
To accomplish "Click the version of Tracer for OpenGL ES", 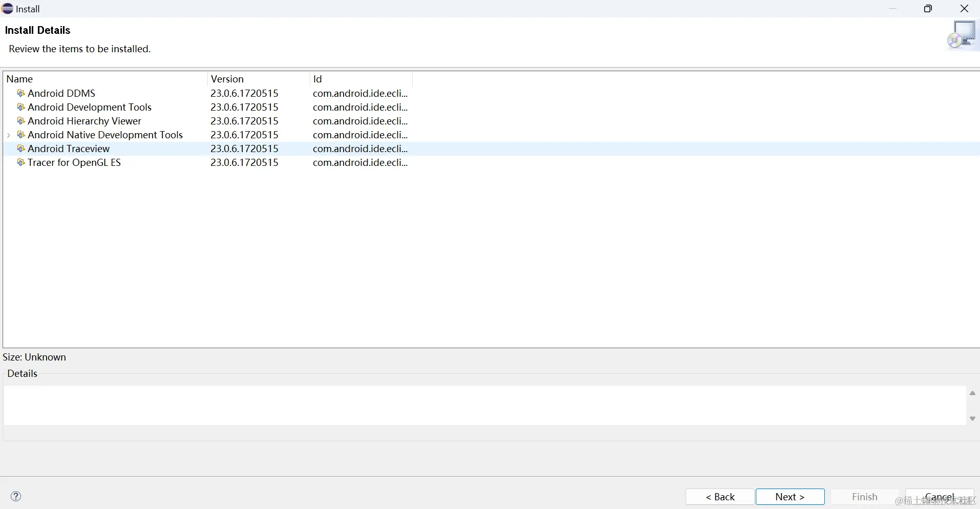I will (244, 162).
